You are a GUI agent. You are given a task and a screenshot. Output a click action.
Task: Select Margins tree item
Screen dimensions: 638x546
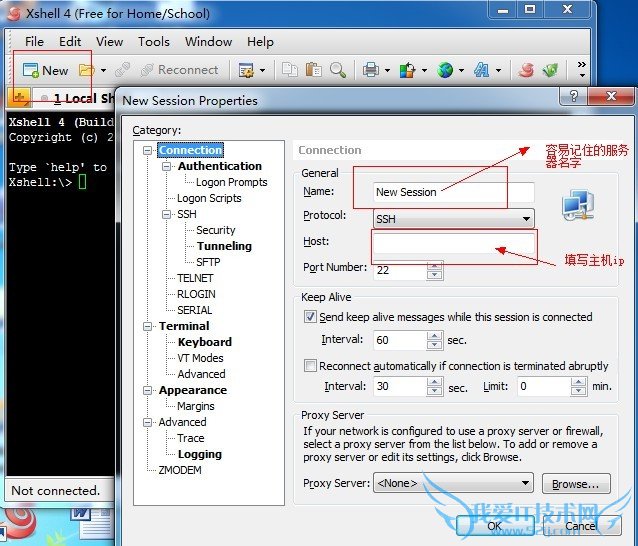point(196,406)
